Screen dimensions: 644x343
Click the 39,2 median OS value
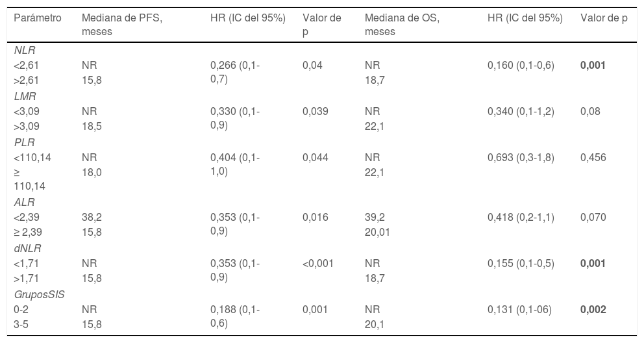[x=373, y=218]
